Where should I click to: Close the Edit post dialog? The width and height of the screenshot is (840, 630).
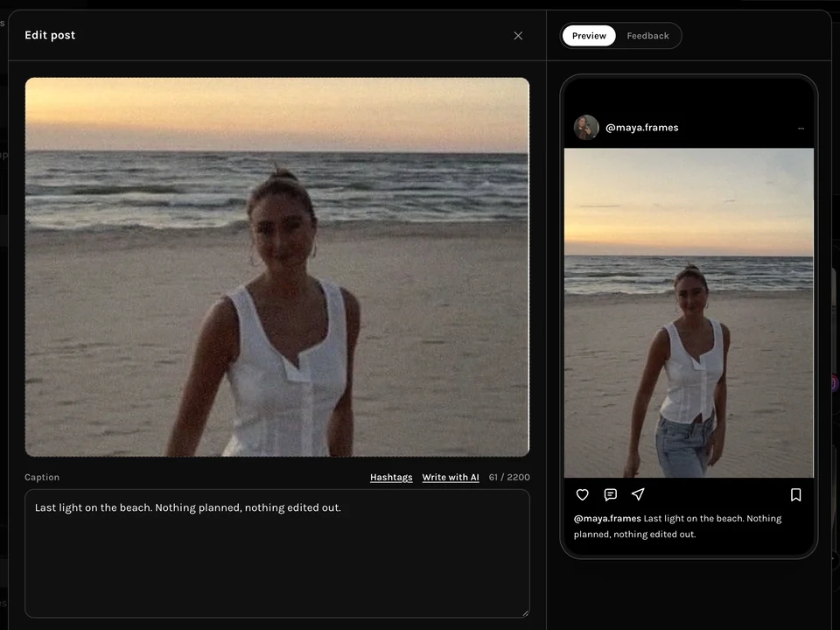(x=518, y=35)
